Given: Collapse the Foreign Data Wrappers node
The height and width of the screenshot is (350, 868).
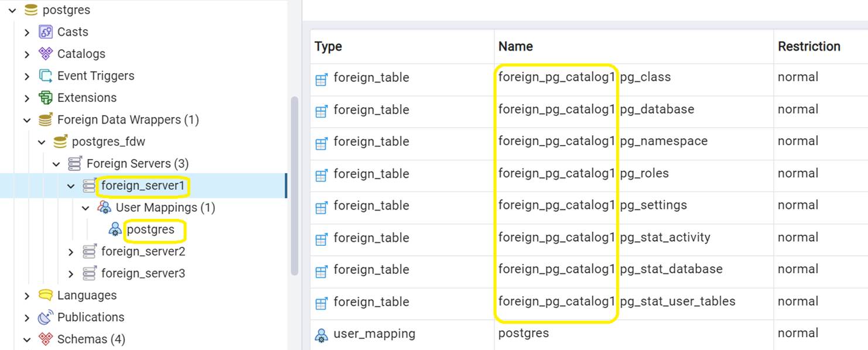Looking at the screenshot, I should (x=27, y=120).
